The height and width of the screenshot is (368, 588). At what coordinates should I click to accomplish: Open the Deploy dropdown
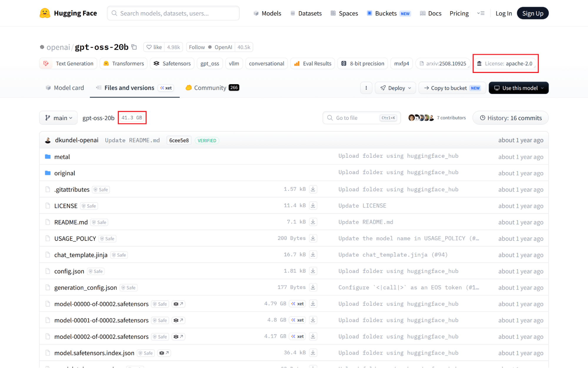coord(395,88)
